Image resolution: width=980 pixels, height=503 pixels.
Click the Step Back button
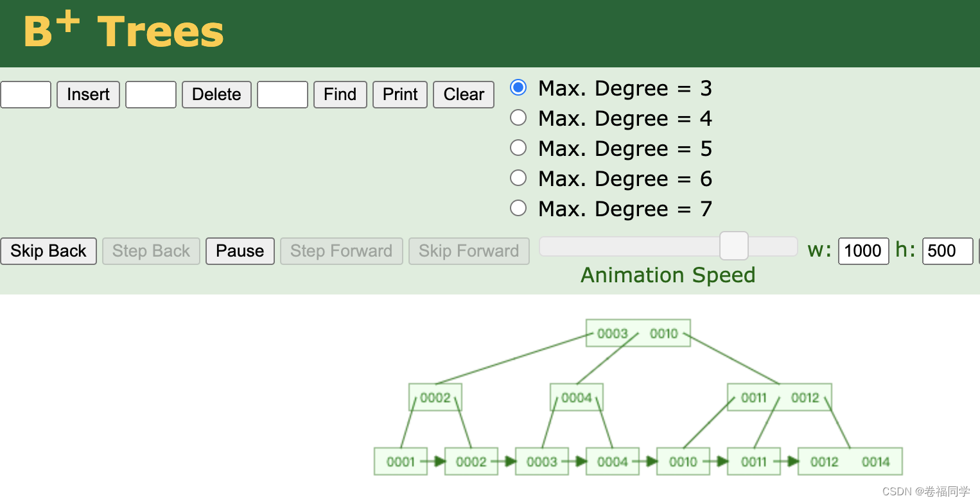click(x=151, y=251)
